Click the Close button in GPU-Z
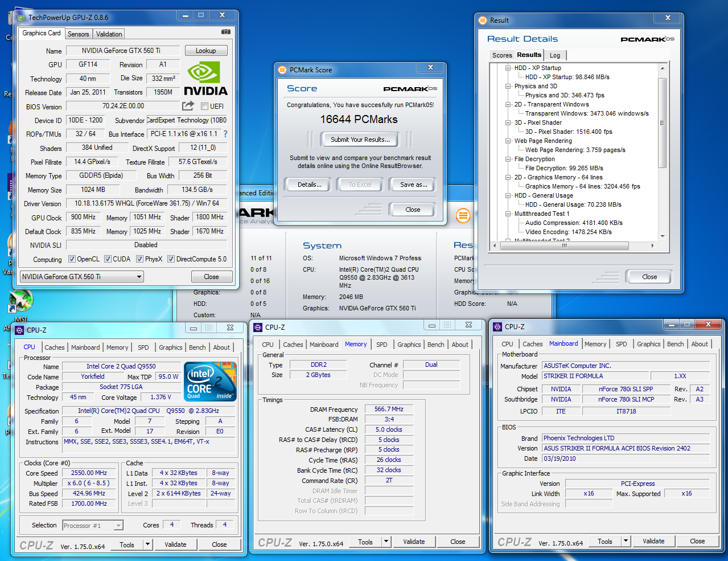Screen dimensions: 728x561 pyautogui.click(x=211, y=277)
